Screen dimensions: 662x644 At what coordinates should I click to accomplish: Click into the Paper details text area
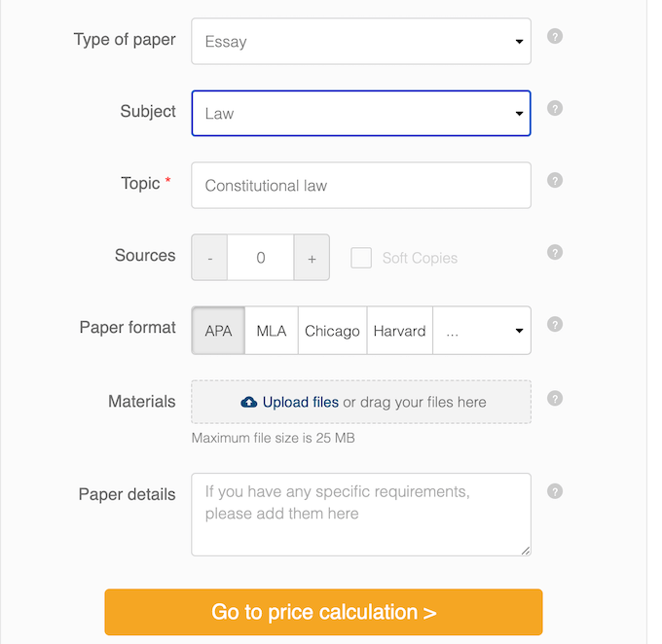(361, 514)
